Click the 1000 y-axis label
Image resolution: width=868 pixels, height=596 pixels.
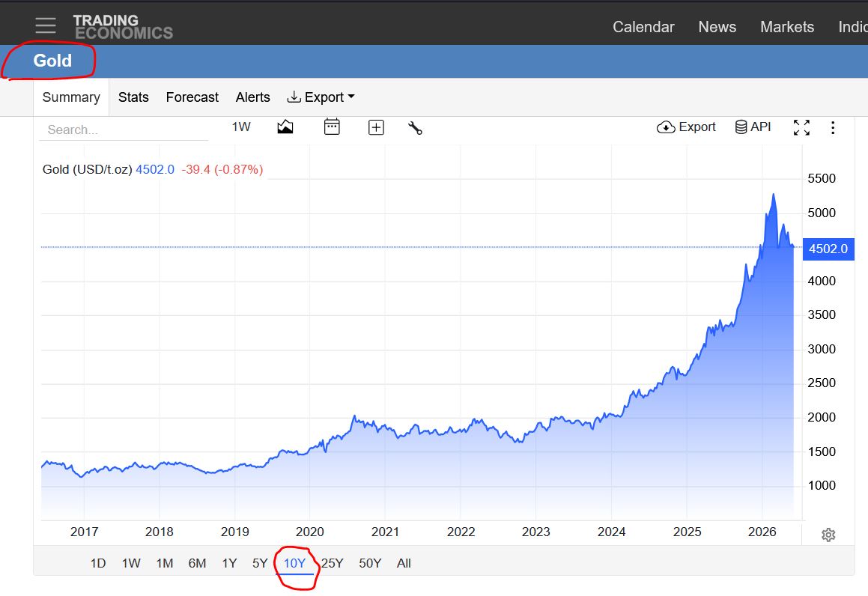point(822,485)
